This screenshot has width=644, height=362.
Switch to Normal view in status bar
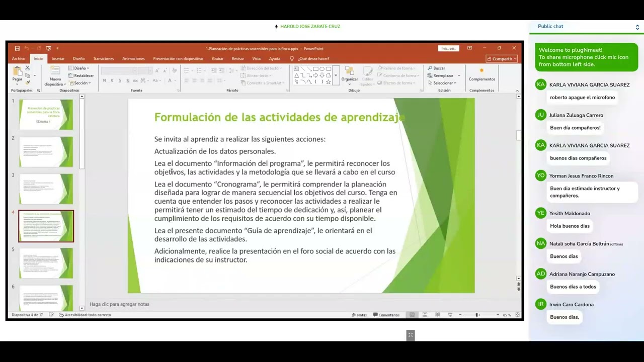(x=412, y=315)
